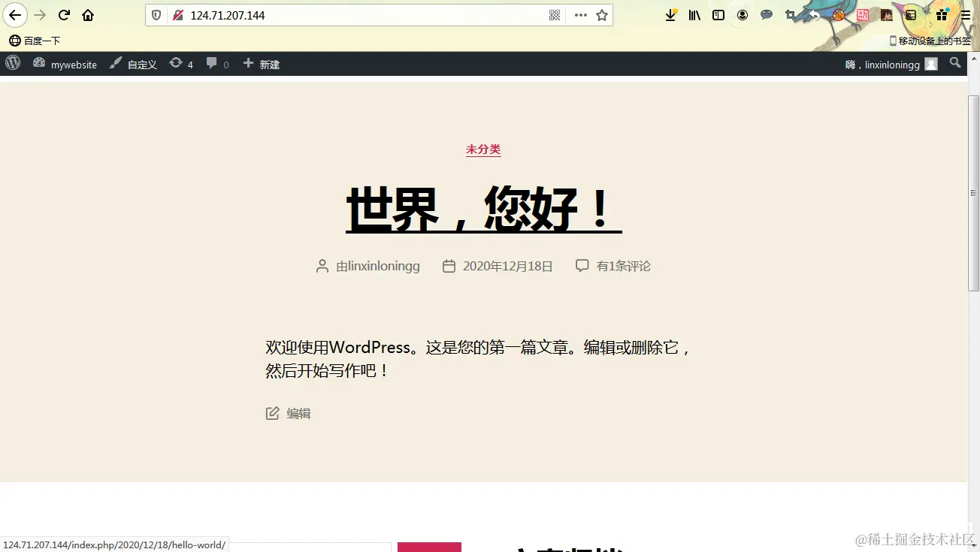Open the page actions three-dot menu

(579, 15)
